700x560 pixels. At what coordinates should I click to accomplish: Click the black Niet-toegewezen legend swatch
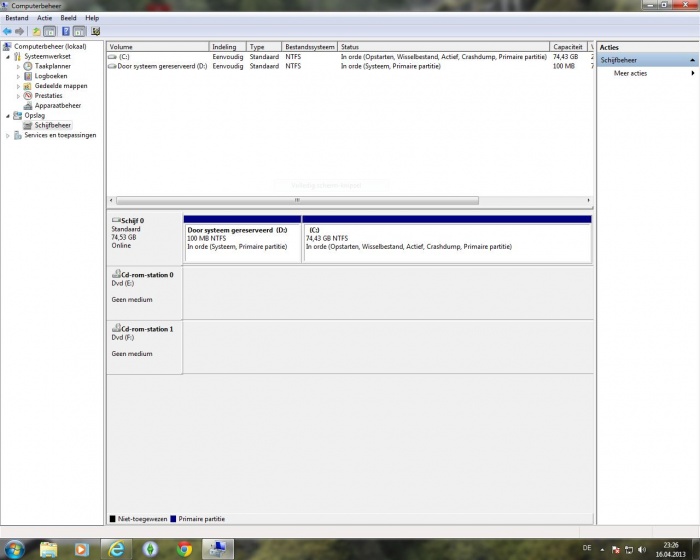[112, 519]
